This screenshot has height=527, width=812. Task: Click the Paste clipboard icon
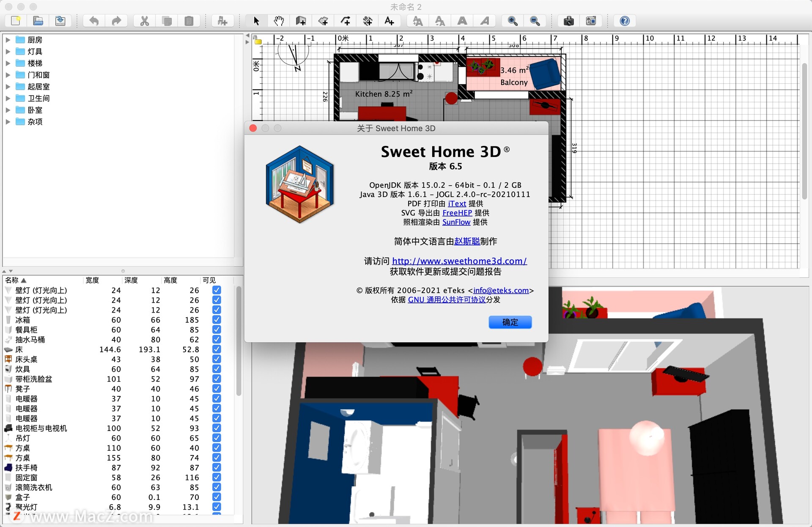tap(189, 21)
